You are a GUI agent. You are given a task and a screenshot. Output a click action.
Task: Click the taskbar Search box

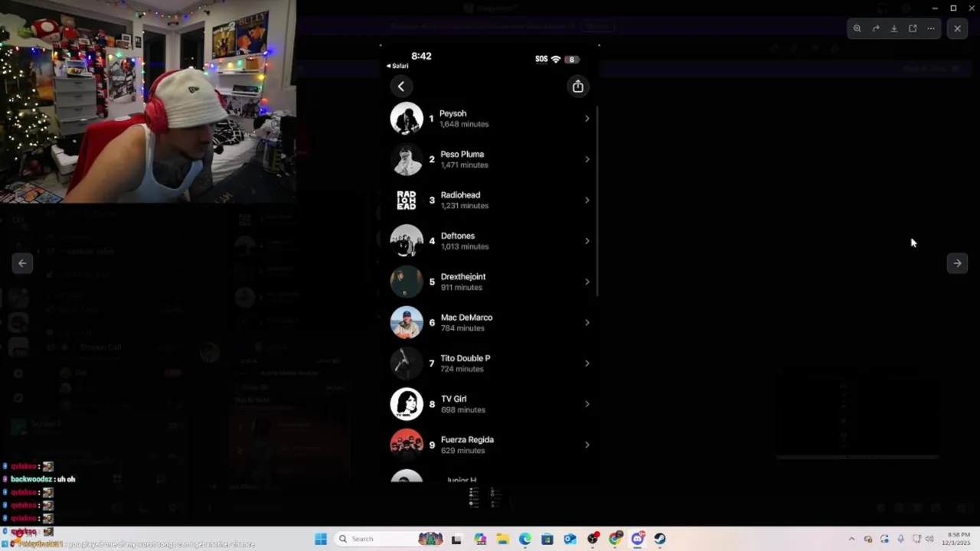(390, 539)
